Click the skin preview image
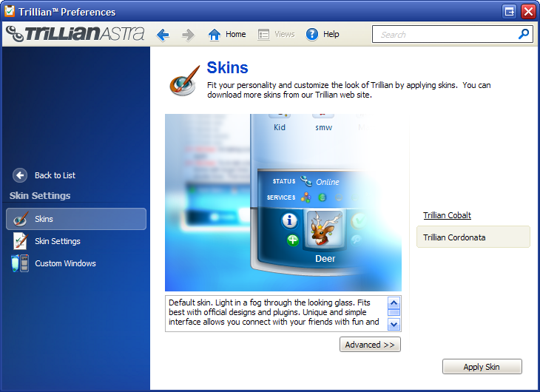The height and width of the screenshot is (392, 540). click(283, 203)
